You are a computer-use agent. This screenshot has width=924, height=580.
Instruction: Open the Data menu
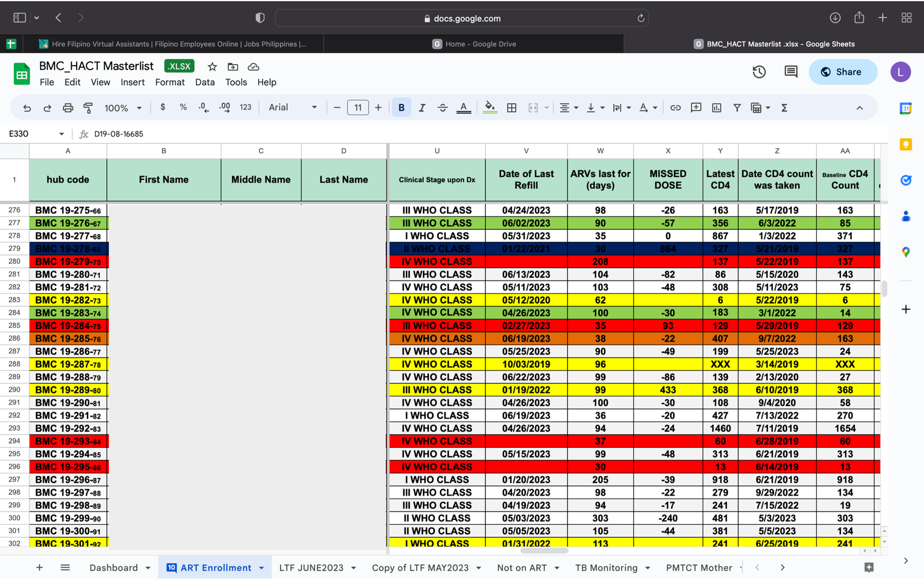click(x=204, y=82)
